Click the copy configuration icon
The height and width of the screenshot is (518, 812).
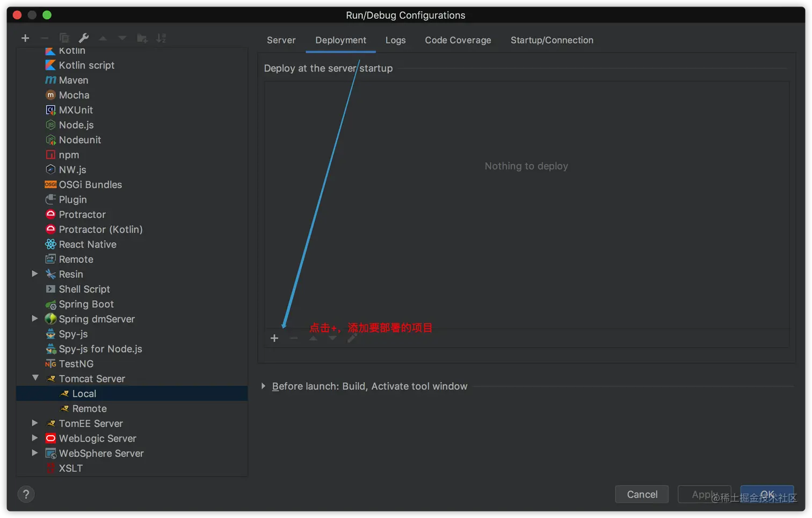[64, 38]
